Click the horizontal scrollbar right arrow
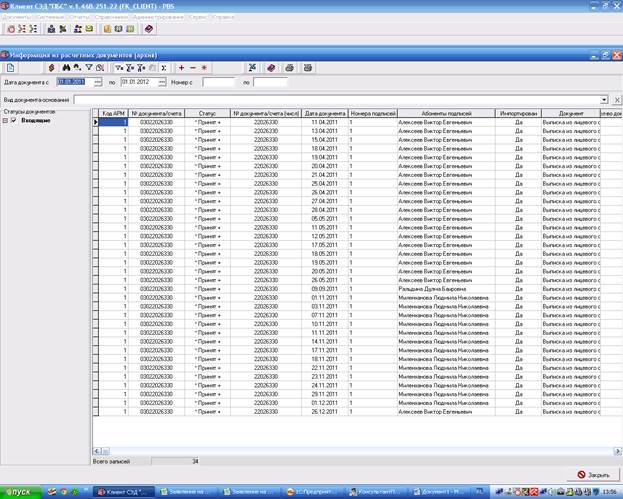 (617, 451)
